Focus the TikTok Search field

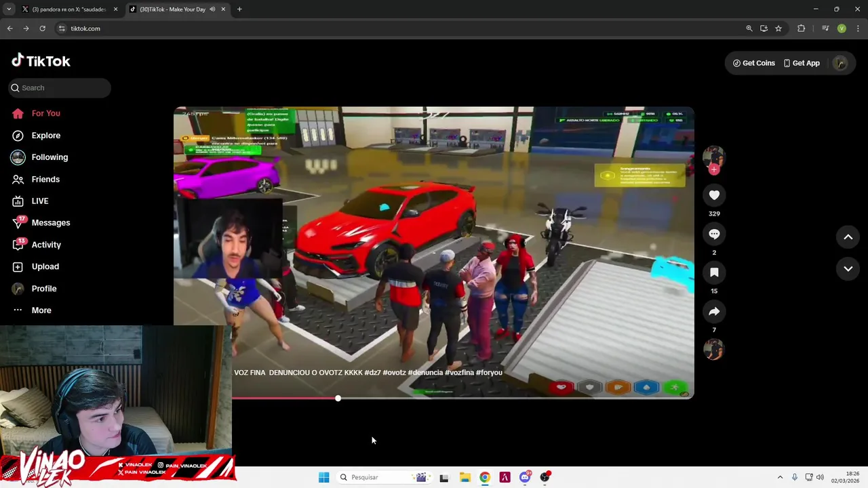(60, 87)
